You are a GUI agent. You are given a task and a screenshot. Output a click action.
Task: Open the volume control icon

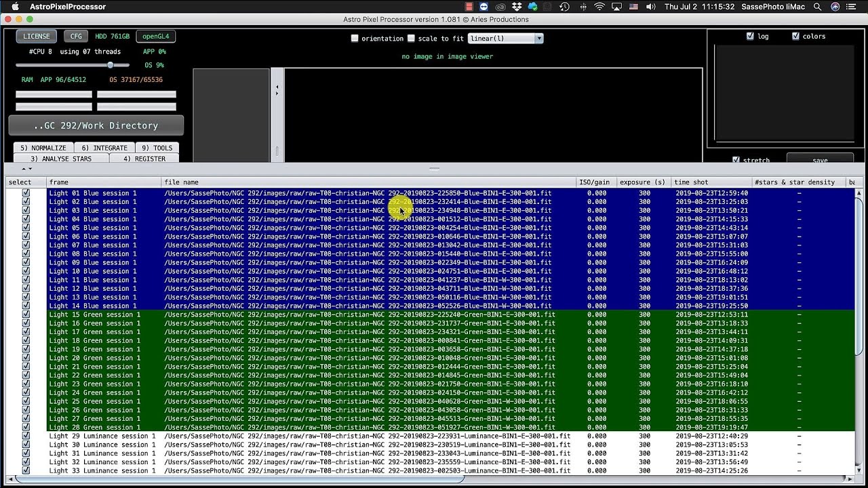point(651,6)
